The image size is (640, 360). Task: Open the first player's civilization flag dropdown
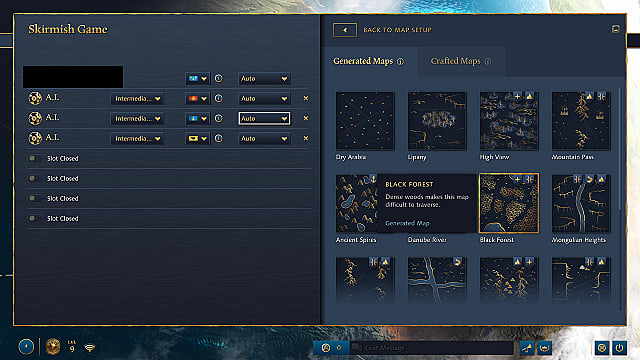tap(198, 78)
